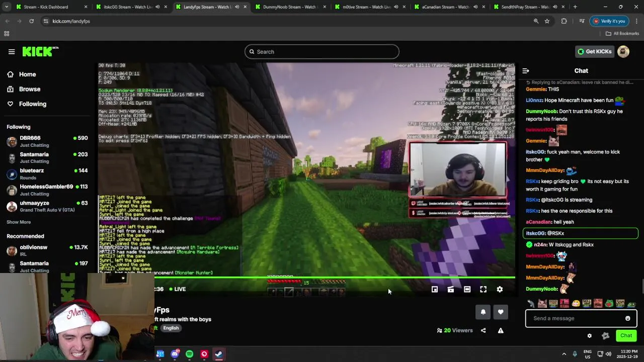Close the DummyNoob Stream tab
The width and height of the screenshot is (644, 362).
pyautogui.click(x=325, y=7)
